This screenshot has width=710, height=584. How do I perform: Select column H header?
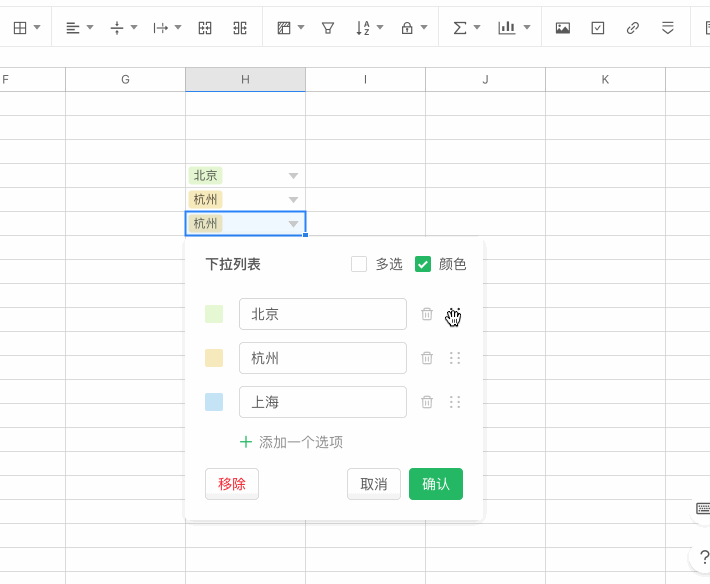pos(245,80)
